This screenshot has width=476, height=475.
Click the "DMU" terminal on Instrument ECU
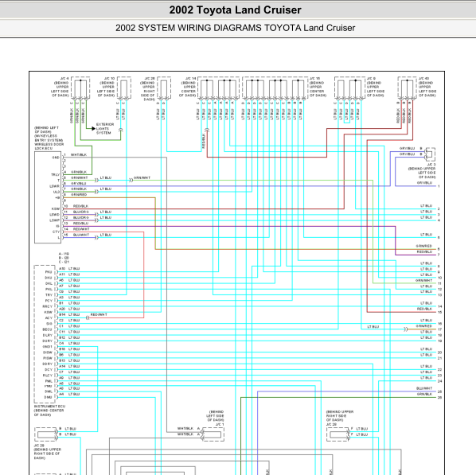[x=49, y=397]
